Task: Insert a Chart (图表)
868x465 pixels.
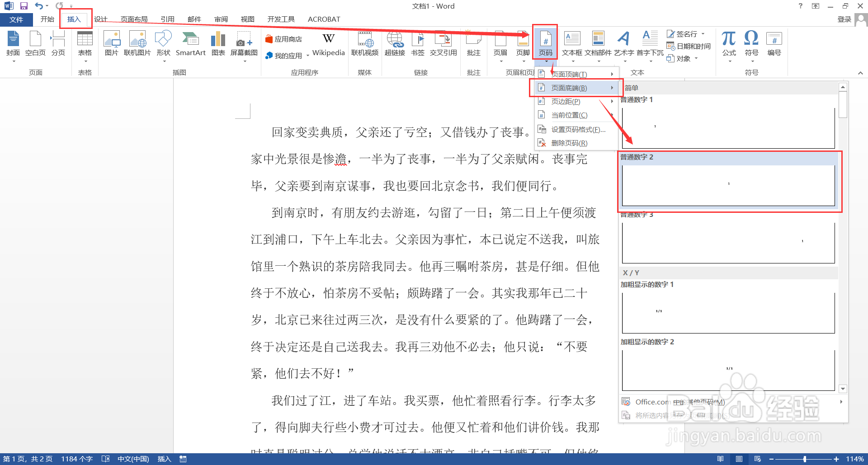Action: (218, 44)
